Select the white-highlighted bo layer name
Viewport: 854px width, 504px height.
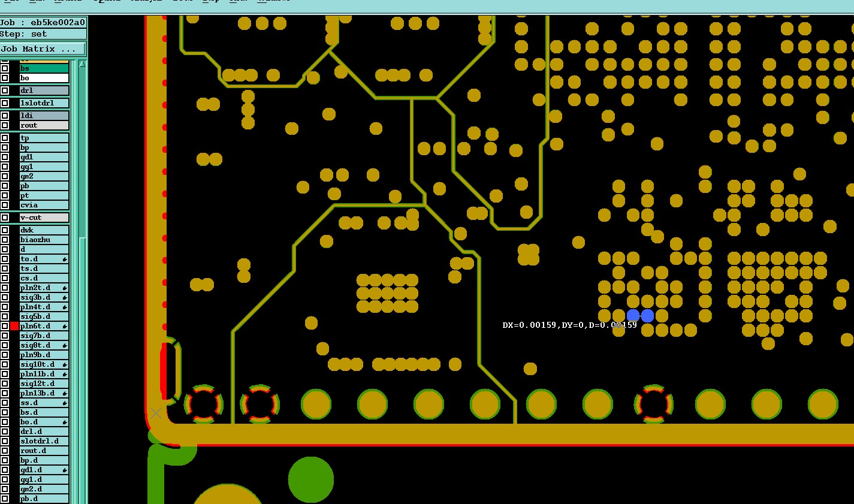pos(44,78)
